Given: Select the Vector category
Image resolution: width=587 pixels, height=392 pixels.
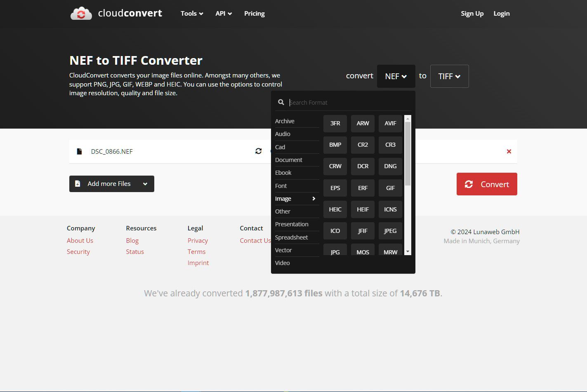Looking at the screenshot, I should click(297, 250).
